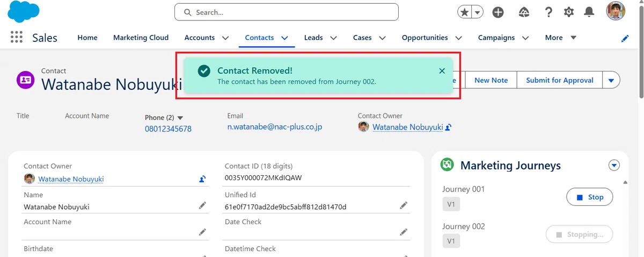Viewport: 644px width, 257px height.
Task: Click the Salesforce cloud logo
Action: (x=24, y=11)
